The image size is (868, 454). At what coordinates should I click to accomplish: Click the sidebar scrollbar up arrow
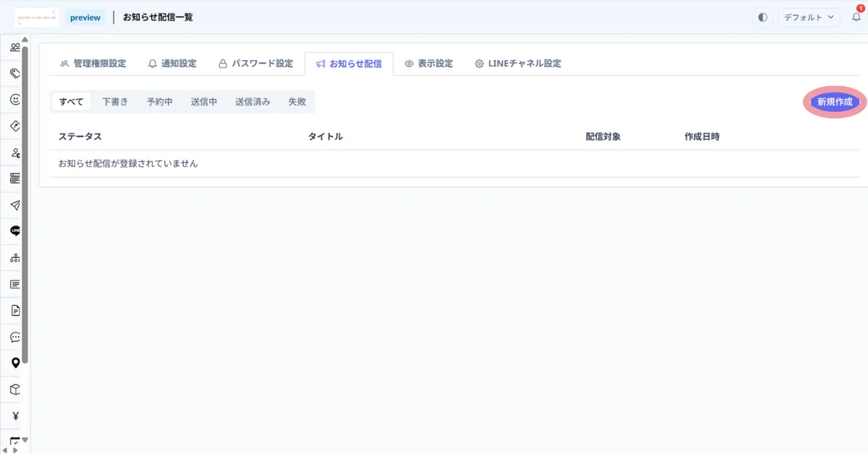tap(25, 40)
